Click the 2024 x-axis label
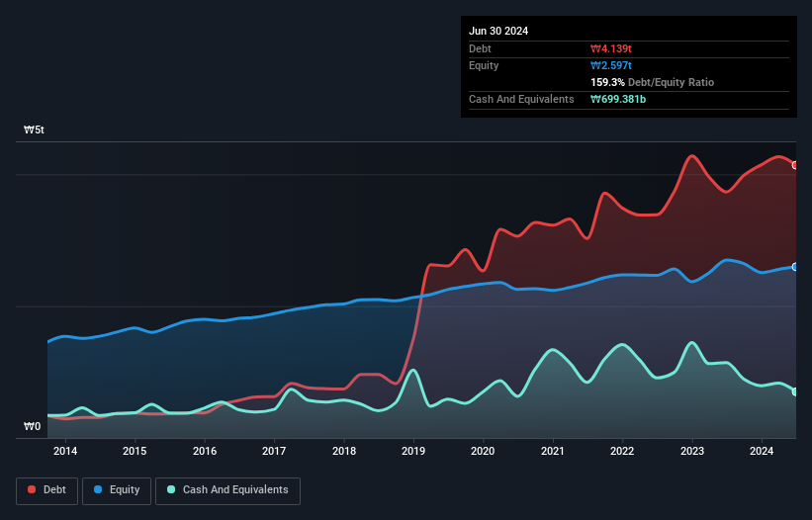 (762, 451)
